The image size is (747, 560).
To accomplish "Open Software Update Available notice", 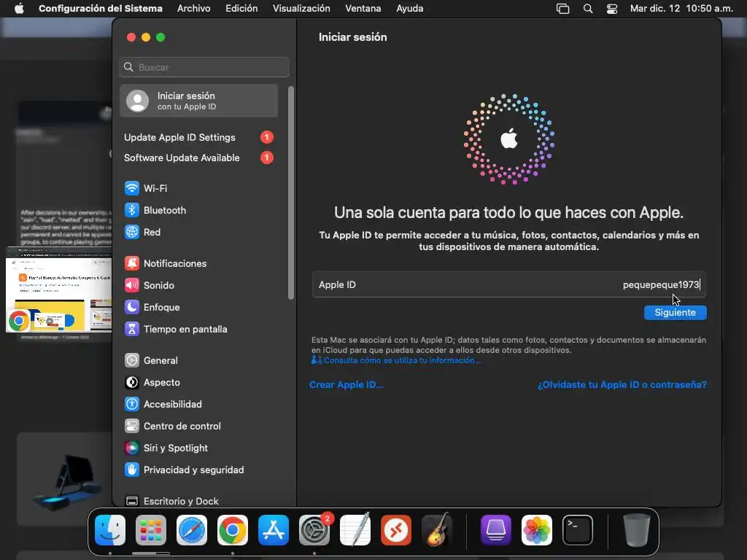I will click(x=198, y=157).
